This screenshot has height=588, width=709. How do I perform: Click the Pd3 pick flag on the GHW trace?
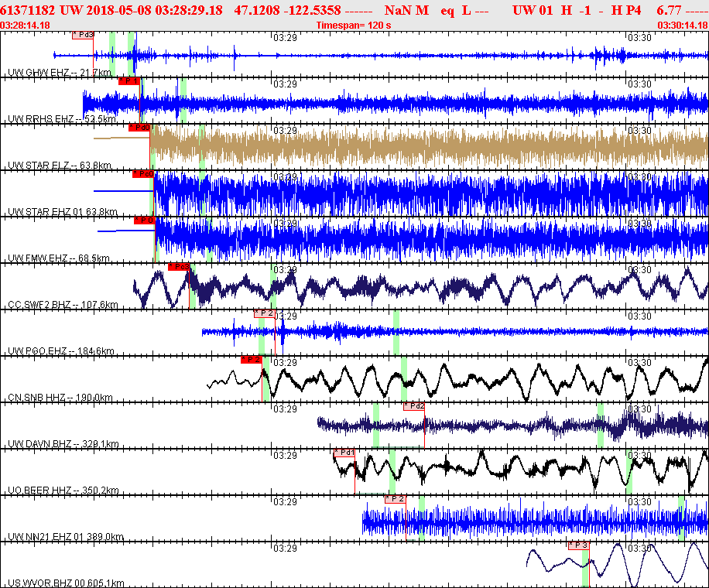83,35
